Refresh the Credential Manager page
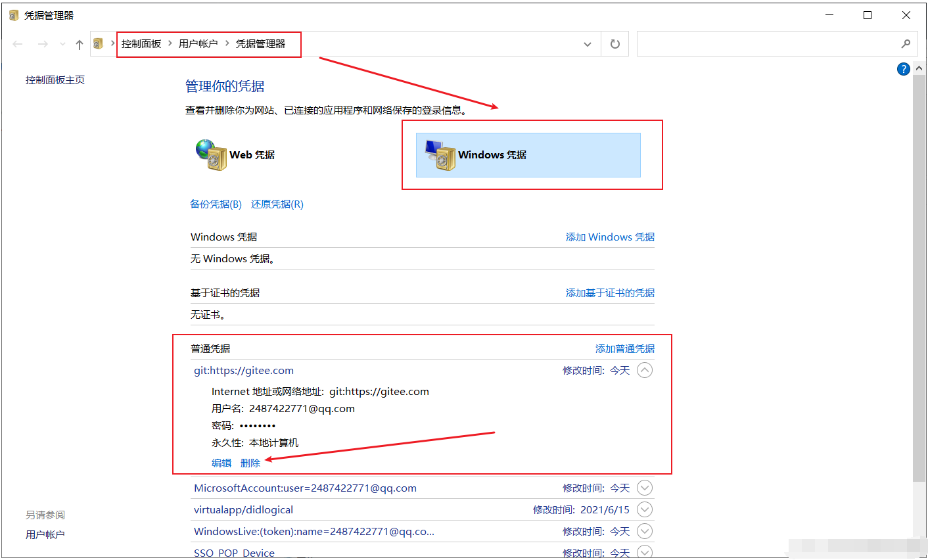Viewport: 928px width, 560px height. point(615,44)
